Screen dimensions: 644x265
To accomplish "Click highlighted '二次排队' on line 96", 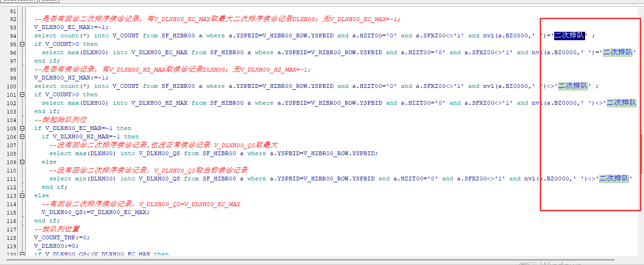I will coord(618,52).
